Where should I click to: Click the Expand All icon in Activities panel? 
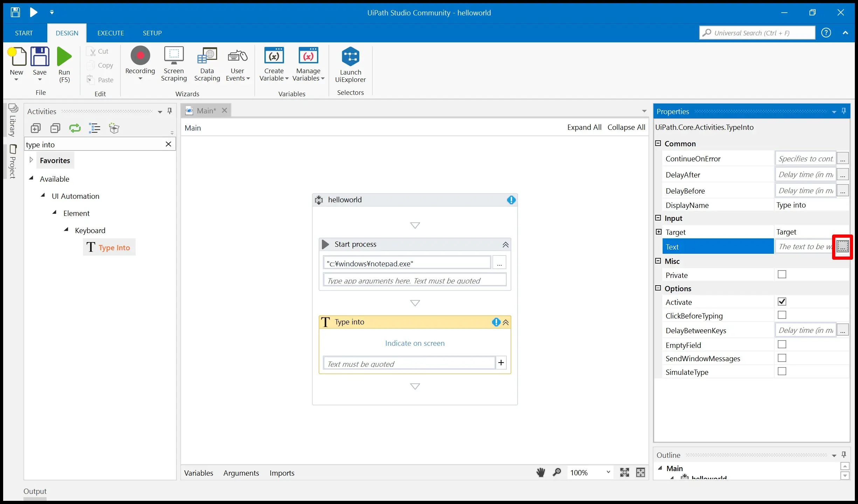(x=35, y=128)
